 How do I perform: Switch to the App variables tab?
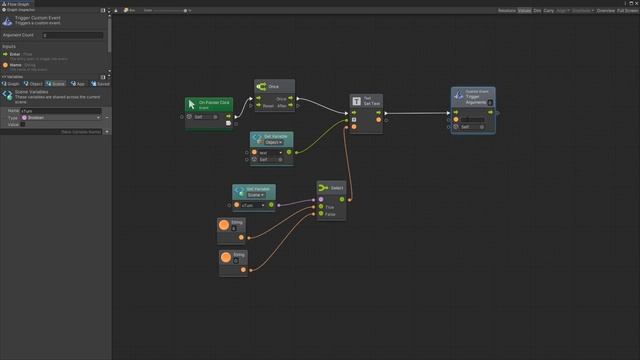78,84
